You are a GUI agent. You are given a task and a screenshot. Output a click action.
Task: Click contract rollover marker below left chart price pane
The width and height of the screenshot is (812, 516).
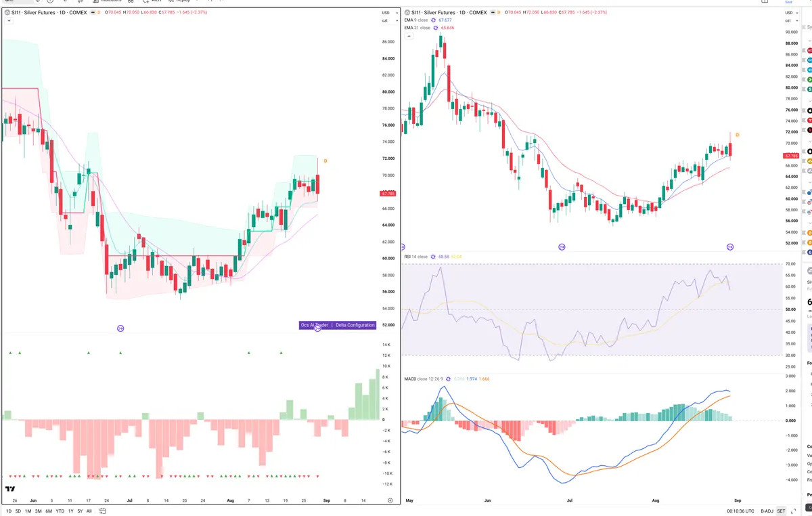(x=120, y=328)
